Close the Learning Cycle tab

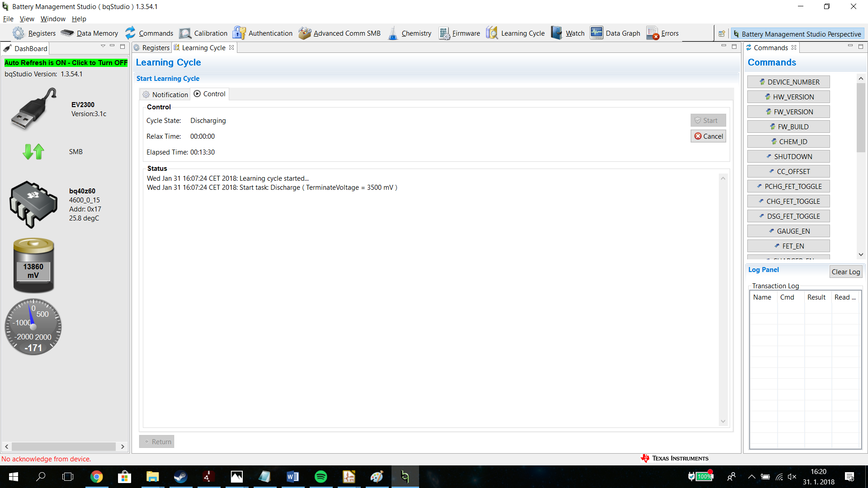tap(231, 47)
